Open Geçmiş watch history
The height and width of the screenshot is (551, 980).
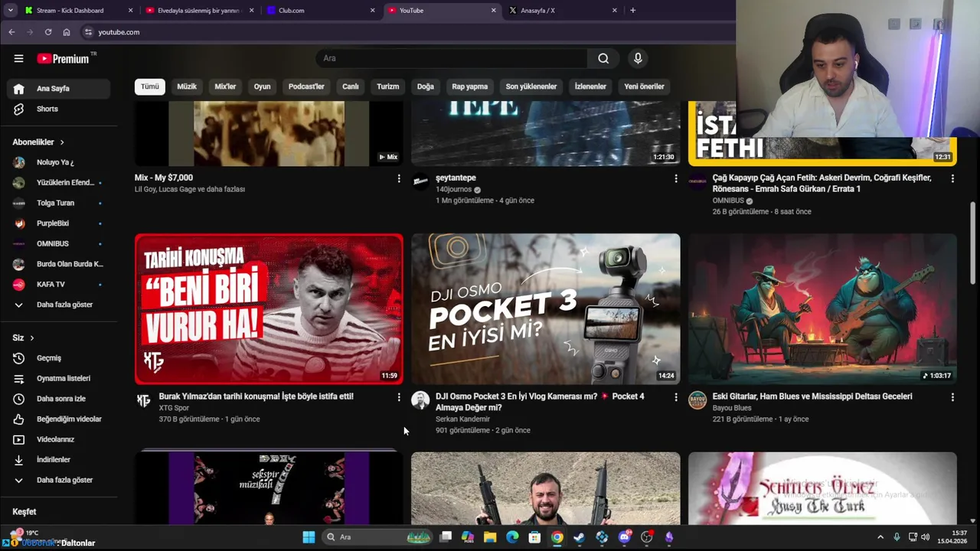[x=58, y=358]
